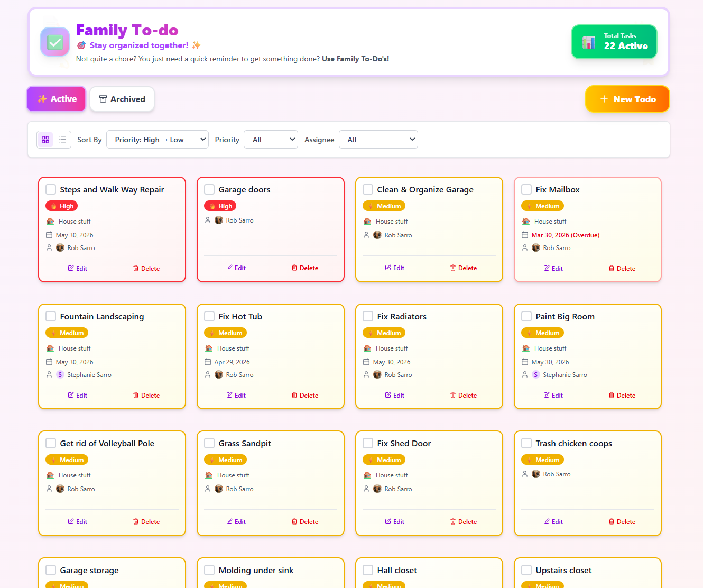Check the Molding under sink checkbox
Screen dimensions: 703x588
pos(209,570)
